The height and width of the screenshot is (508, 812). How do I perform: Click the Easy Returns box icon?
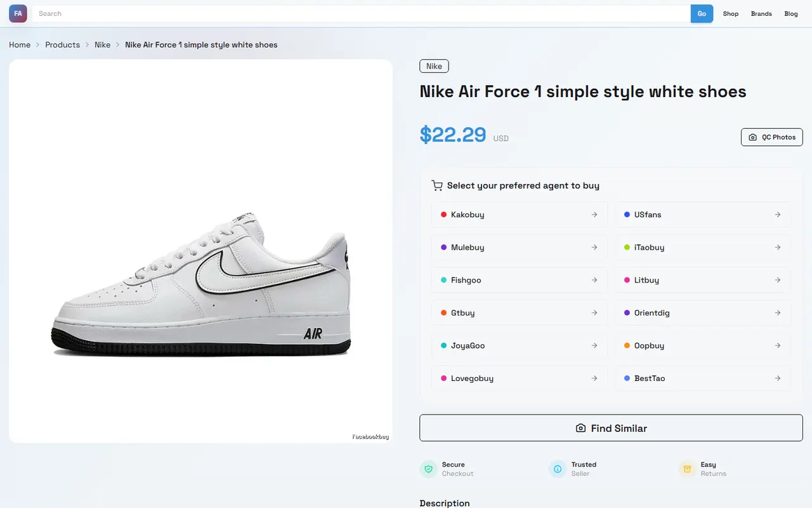tap(687, 469)
